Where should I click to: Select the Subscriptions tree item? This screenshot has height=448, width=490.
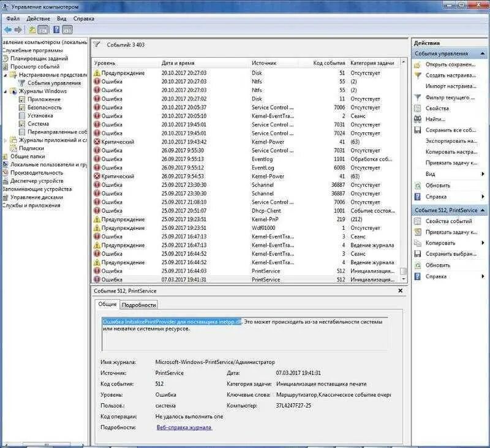31,148
